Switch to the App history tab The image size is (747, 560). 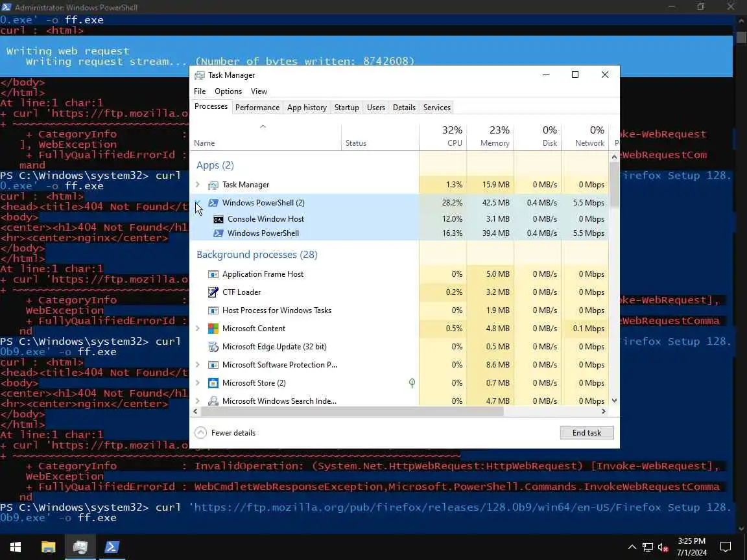pyautogui.click(x=307, y=108)
